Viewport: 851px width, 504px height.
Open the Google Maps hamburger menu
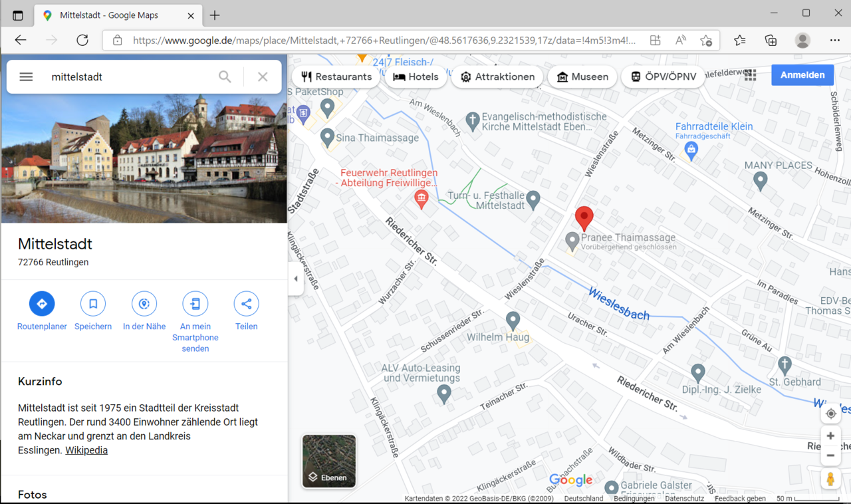pos(26,77)
